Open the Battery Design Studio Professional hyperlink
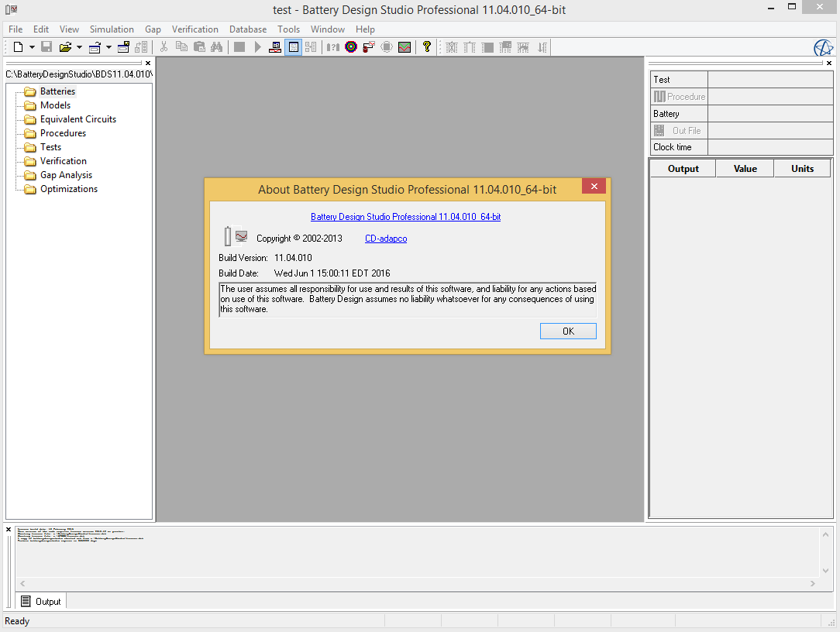The height and width of the screenshot is (632, 840). [x=405, y=217]
